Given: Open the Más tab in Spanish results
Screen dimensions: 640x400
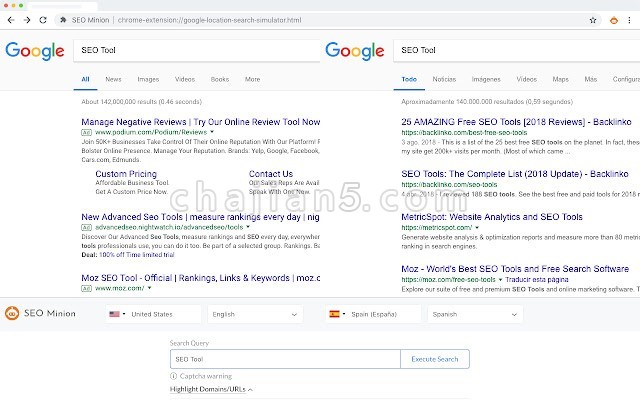Looking at the screenshot, I should (591, 79).
